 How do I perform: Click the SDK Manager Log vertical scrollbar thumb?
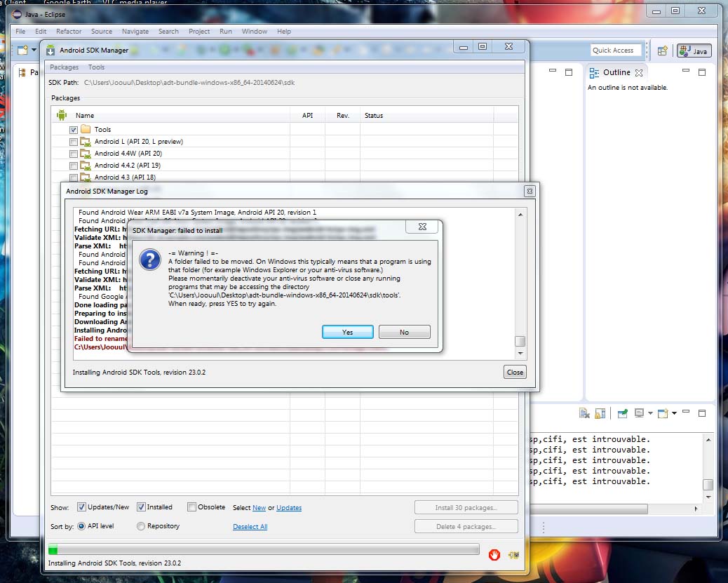pyautogui.click(x=520, y=341)
